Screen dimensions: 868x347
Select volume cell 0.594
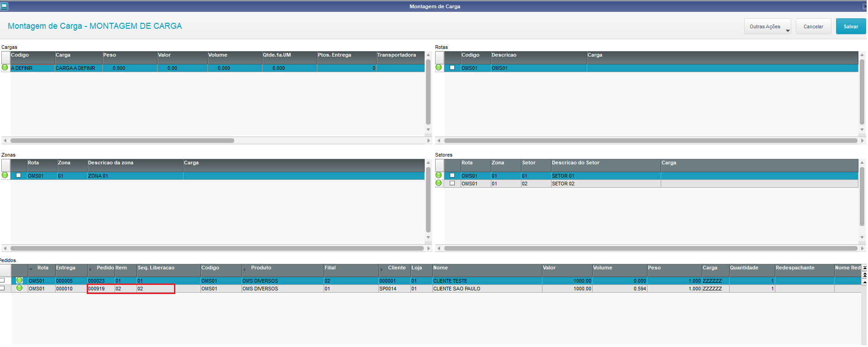pyautogui.click(x=620, y=289)
